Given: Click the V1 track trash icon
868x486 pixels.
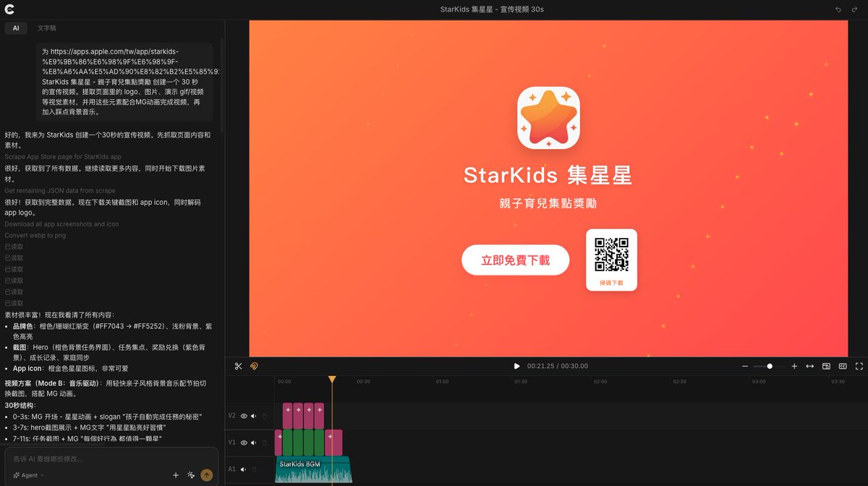Looking at the screenshot, I should 264,443.
